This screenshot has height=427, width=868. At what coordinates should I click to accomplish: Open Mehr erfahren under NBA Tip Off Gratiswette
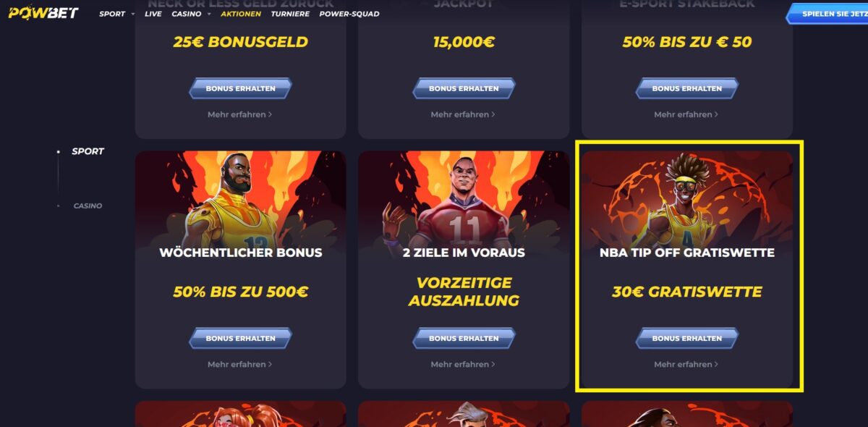point(686,364)
